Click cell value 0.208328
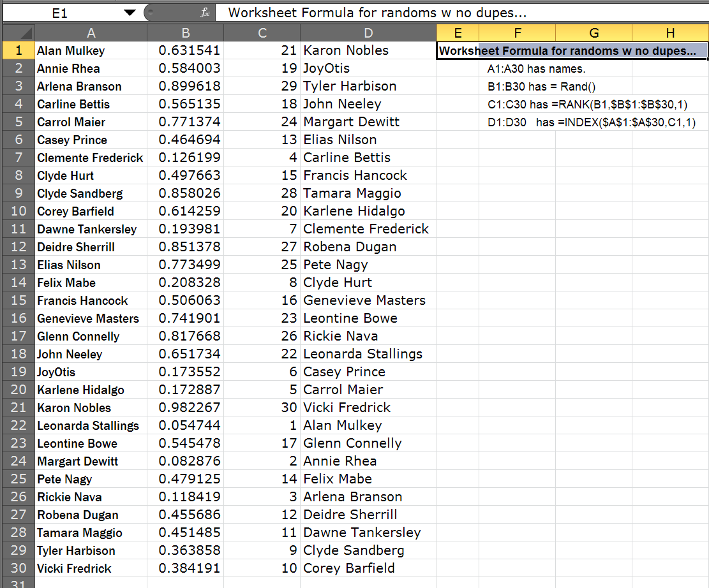Screen dimensions: 709x588 pos(186,283)
